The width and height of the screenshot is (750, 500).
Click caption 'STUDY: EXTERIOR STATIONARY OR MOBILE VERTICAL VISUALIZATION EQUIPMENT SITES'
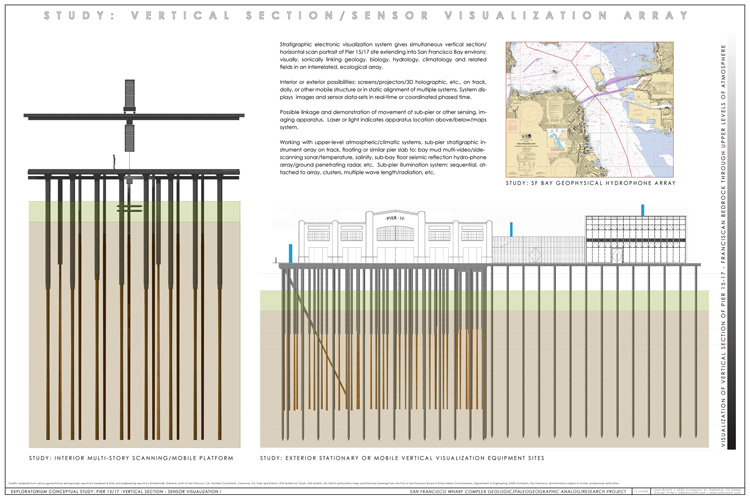[x=402, y=458]
